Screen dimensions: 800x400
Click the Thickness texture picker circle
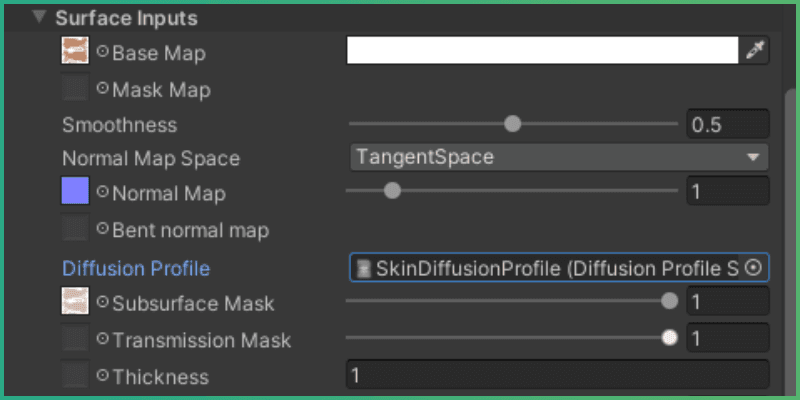coord(102,376)
